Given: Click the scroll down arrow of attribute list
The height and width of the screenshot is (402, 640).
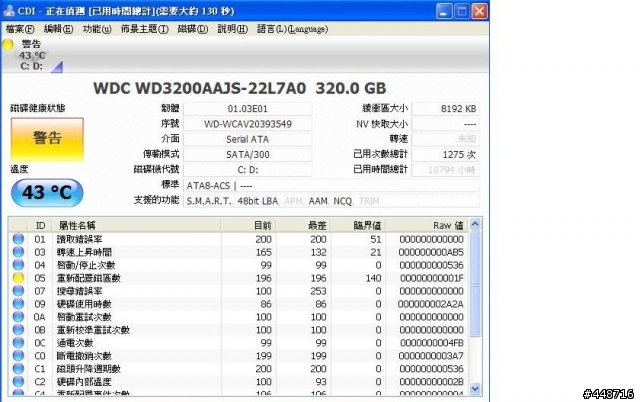Looking at the screenshot, I should tap(475, 389).
